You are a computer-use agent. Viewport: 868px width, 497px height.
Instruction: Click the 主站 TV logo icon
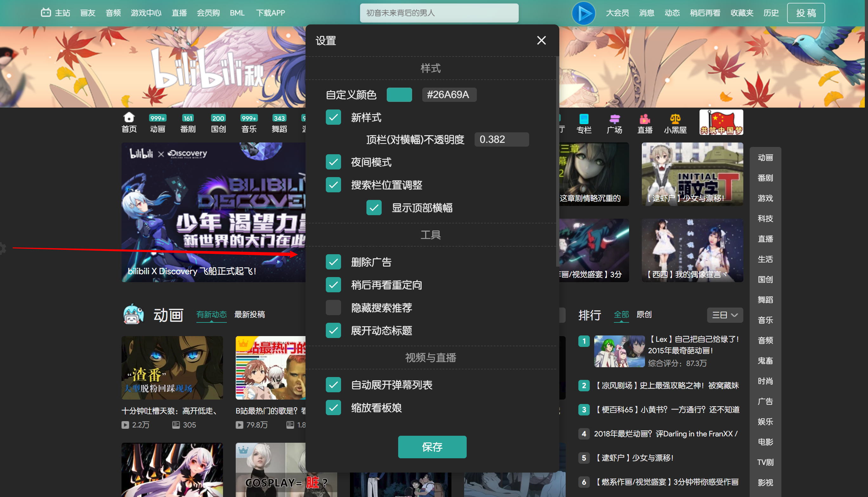tap(46, 13)
